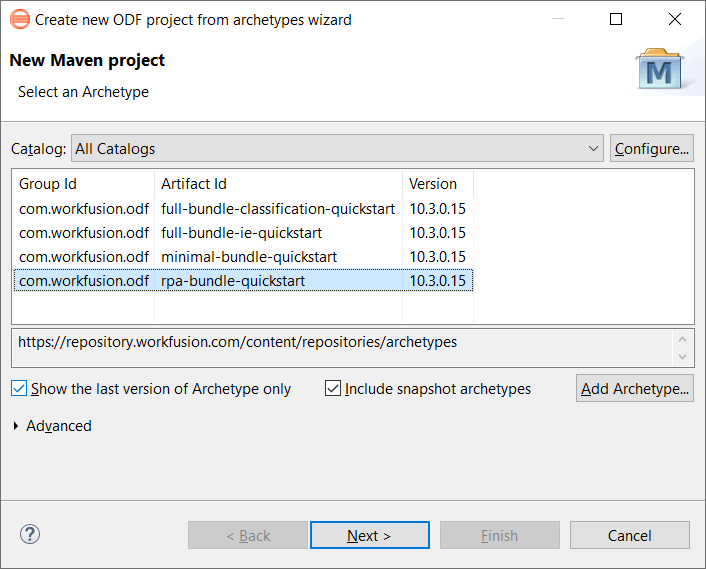Click version 10.3.0.15 of full-bundle-ie-quickstart
The image size is (706, 569).
click(437, 233)
